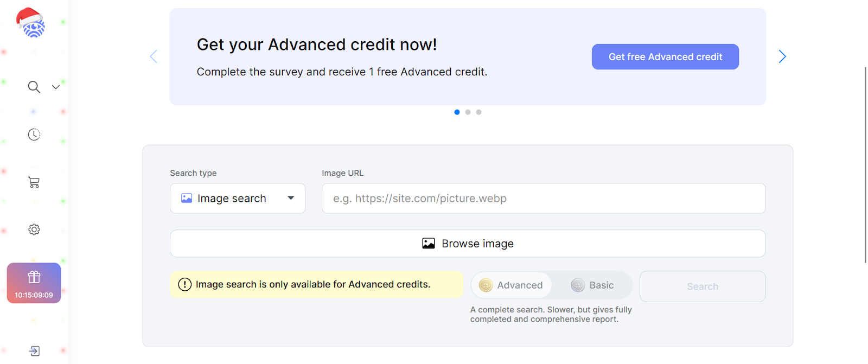Click the Image URL input field
This screenshot has width=868, height=364.
tap(544, 199)
